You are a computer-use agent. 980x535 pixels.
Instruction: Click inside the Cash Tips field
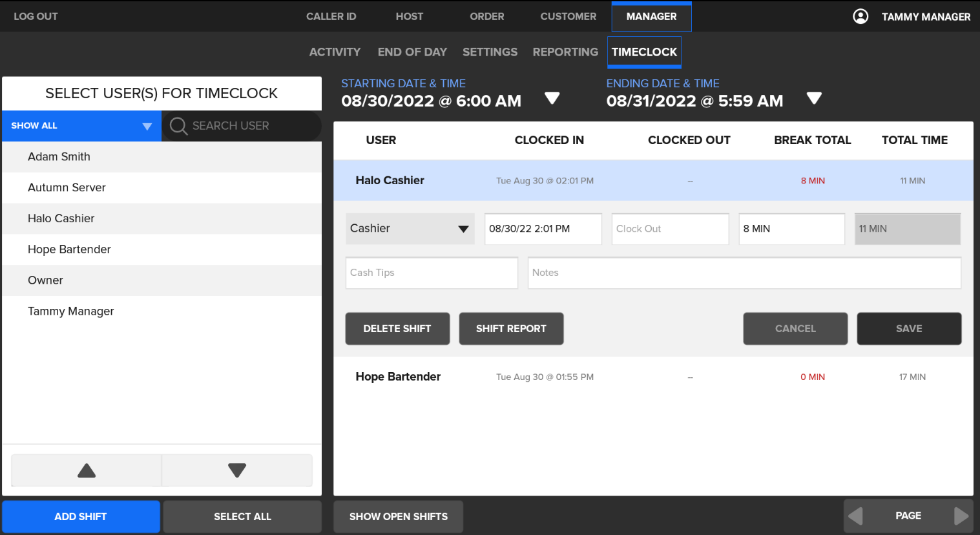pos(431,273)
